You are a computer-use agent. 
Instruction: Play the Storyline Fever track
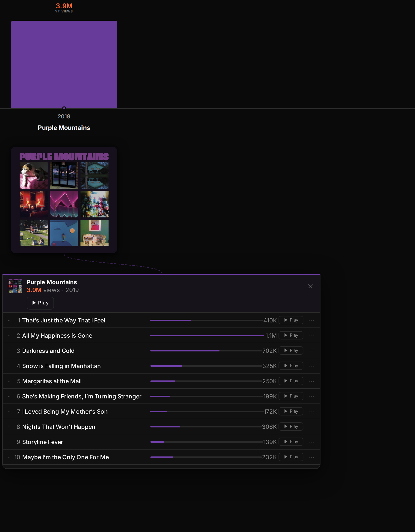(x=291, y=442)
